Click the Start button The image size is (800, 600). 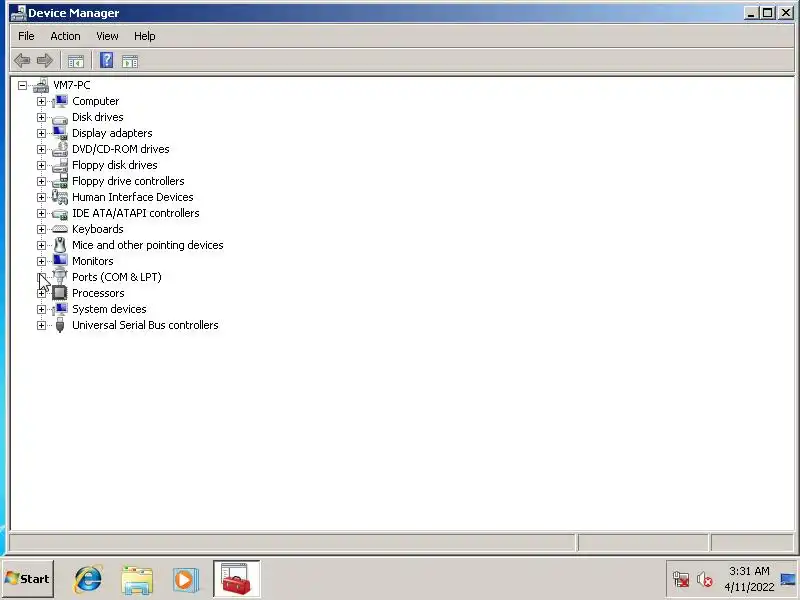point(28,579)
